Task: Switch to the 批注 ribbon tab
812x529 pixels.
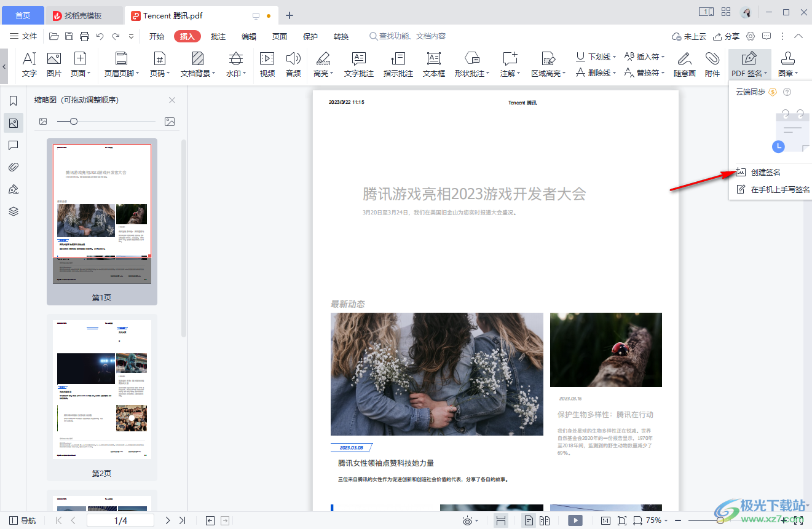Action: [x=218, y=36]
